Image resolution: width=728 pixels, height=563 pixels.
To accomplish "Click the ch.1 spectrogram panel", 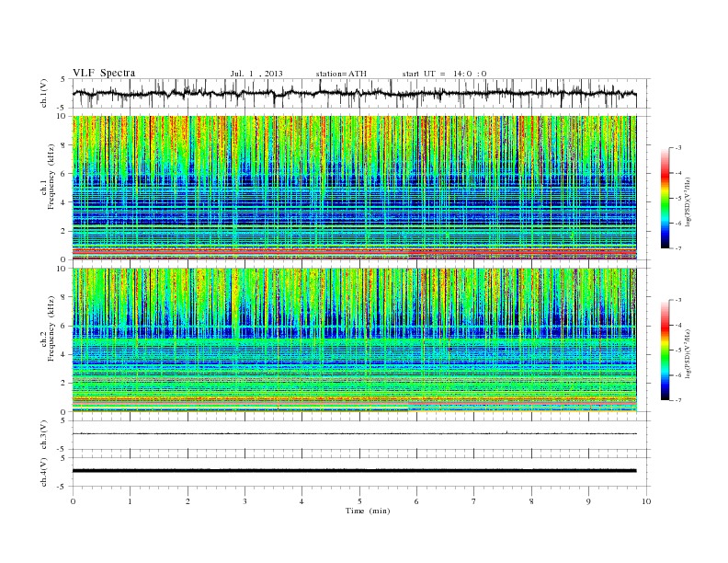I will point(355,188).
